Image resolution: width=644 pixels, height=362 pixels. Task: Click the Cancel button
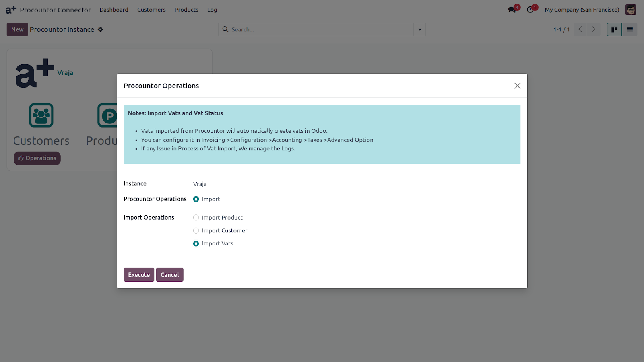tap(169, 275)
